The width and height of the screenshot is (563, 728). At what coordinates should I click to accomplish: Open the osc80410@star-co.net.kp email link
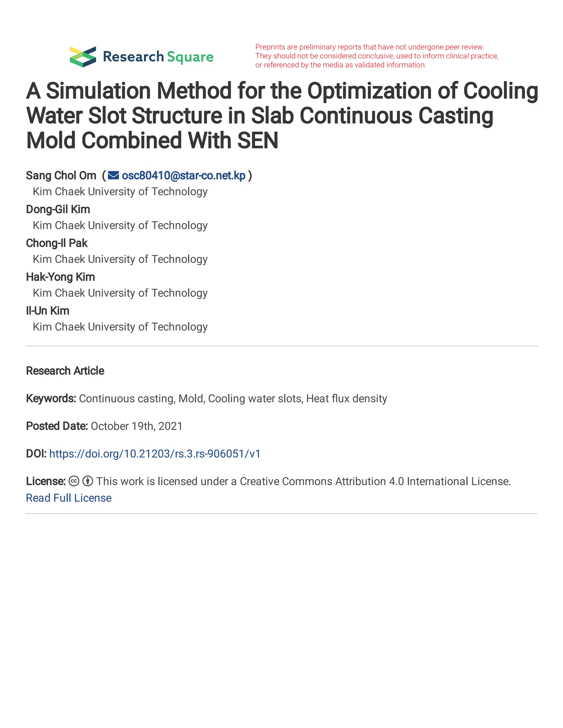pos(184,175)
